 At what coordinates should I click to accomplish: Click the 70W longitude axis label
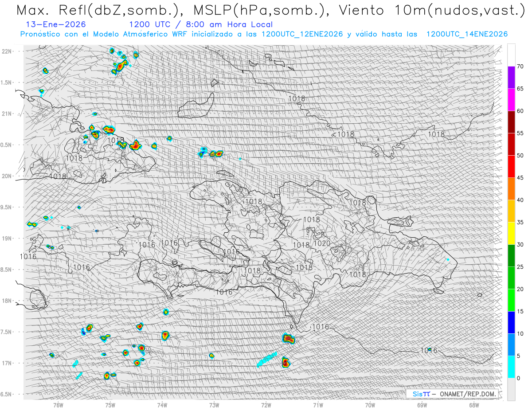[370, 405]
